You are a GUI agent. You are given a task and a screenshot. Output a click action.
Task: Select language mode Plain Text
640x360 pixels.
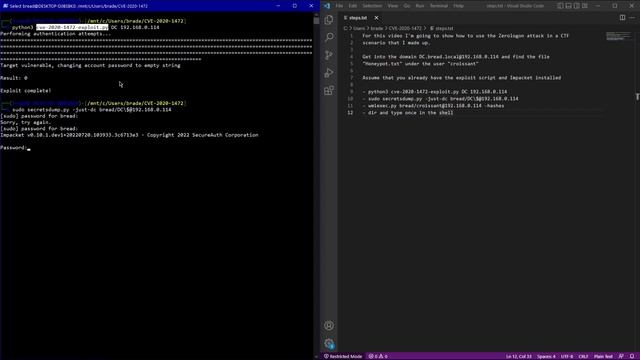(x=603, y=356)
